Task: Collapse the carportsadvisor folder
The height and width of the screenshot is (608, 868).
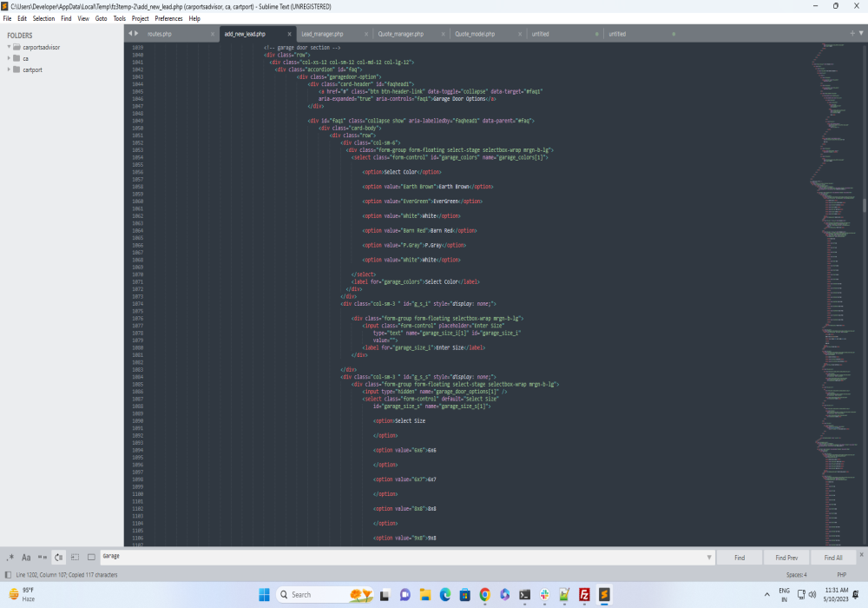Action: pos(9,47)
